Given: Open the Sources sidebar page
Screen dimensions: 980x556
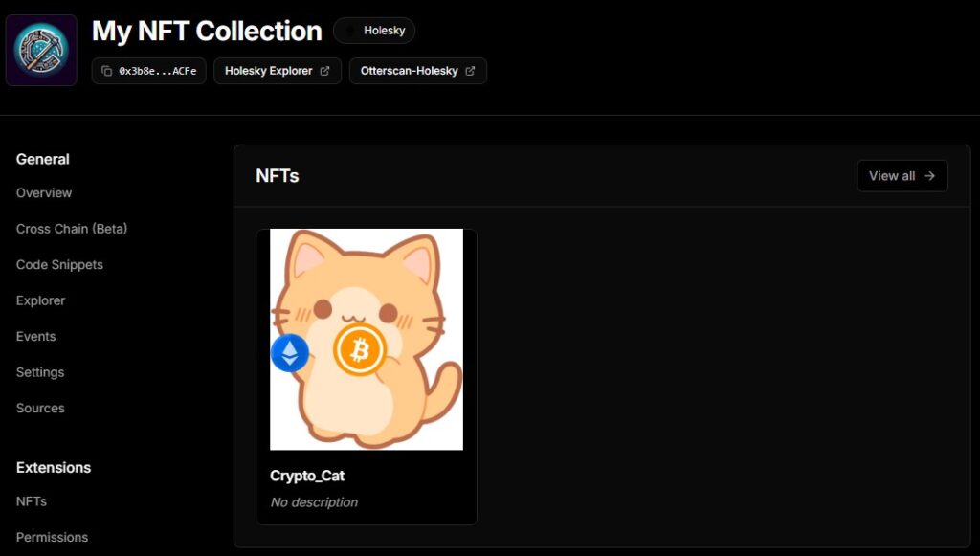Looking at the screenshot, I should click(x=40, y=409).
